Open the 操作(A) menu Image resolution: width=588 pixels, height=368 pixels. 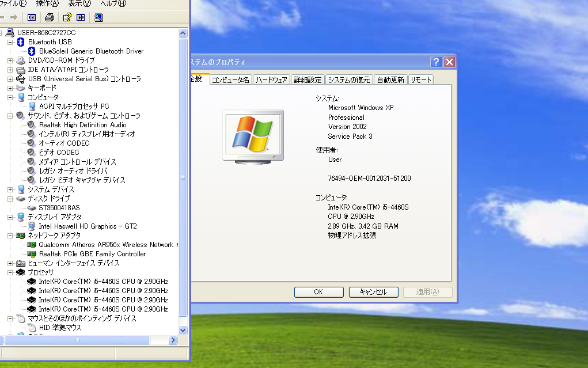[48, 3]
